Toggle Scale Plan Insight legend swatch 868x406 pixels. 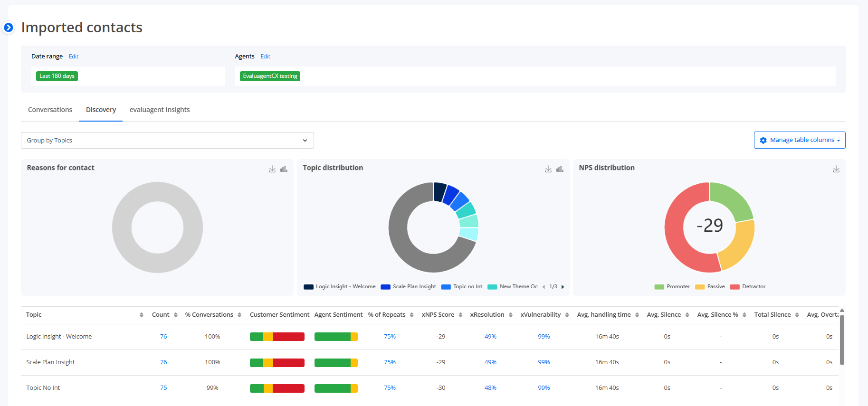pos(385,287)
